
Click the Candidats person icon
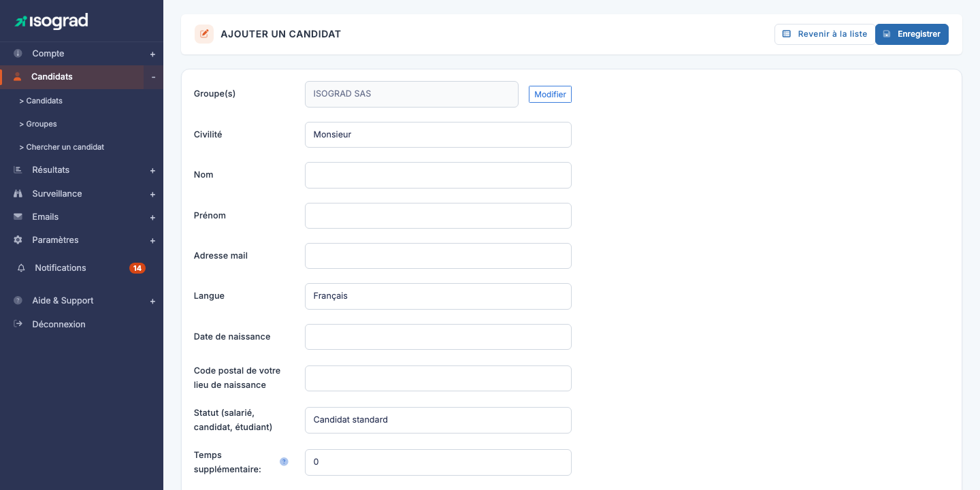18,77
